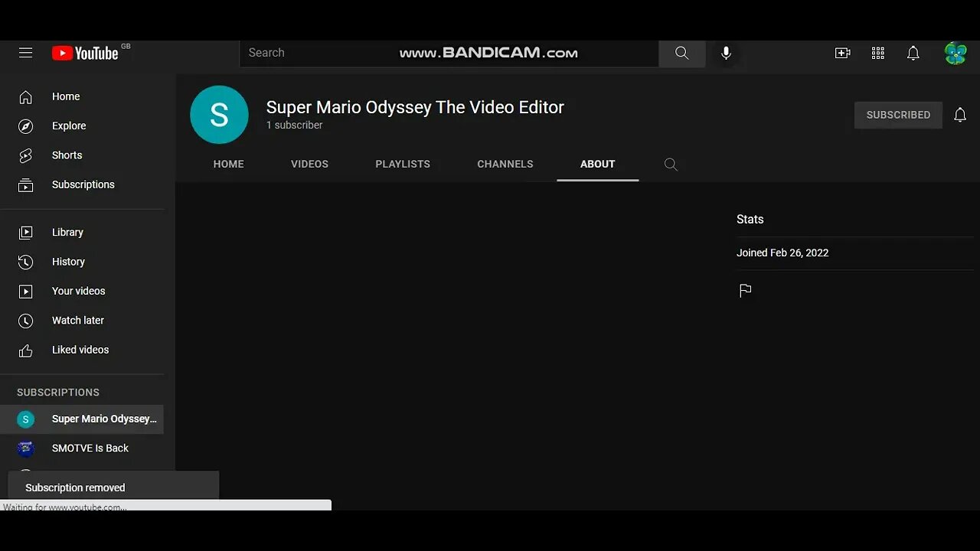Switch to CHANNELS tab
Image resolution: width=980 pixels, height=551 pixels.
[505, 164]
